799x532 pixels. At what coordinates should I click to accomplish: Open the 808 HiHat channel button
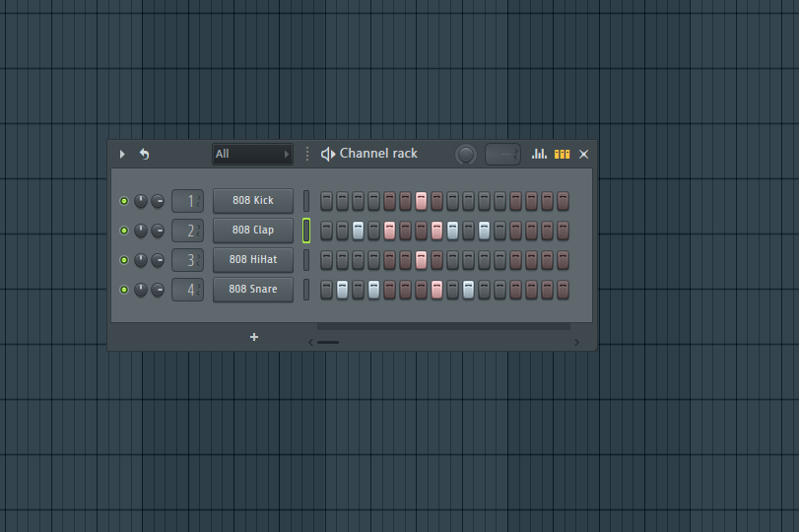[253, 260]
